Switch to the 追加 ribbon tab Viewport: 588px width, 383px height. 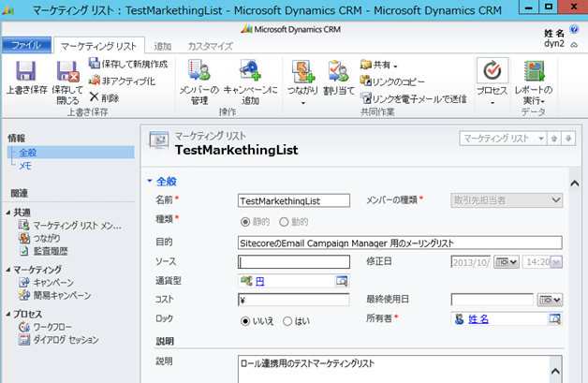pyautogui.click(x=162, y=46)
